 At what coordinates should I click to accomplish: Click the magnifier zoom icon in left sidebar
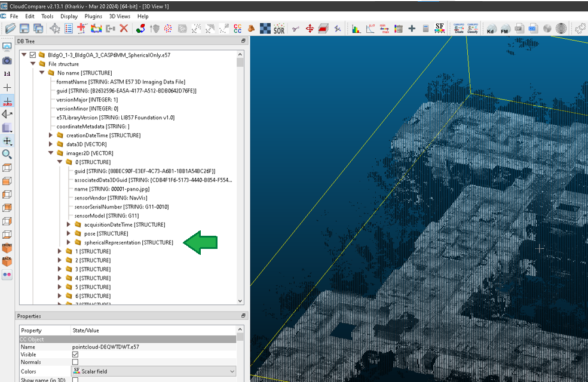(7, 155)
